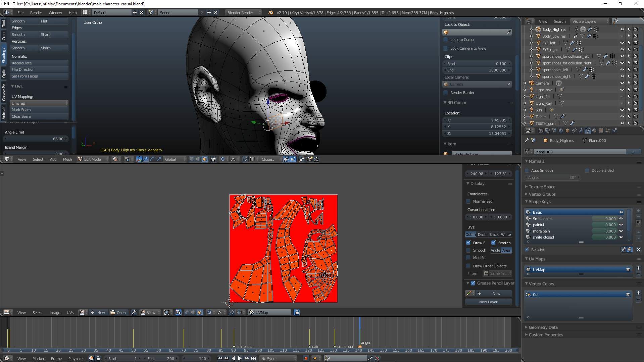Open the Object Data properties tab (triangle mesh icon)
644x362 pixels.
588,131
